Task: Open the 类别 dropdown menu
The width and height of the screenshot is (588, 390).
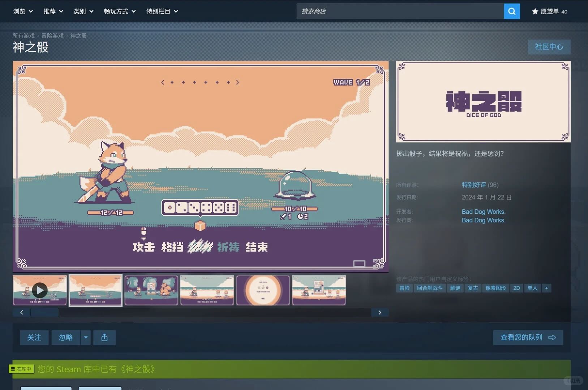Action: 83,11
